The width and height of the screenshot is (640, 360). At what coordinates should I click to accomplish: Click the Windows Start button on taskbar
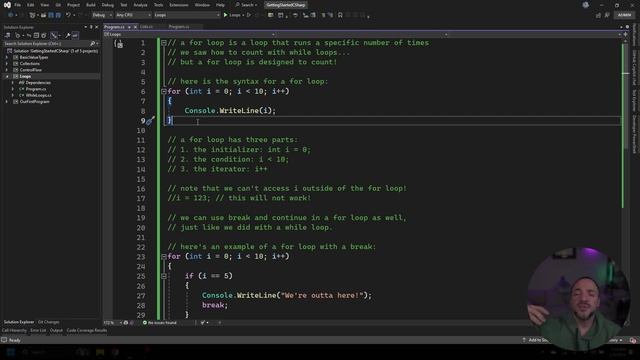point(10,352)
